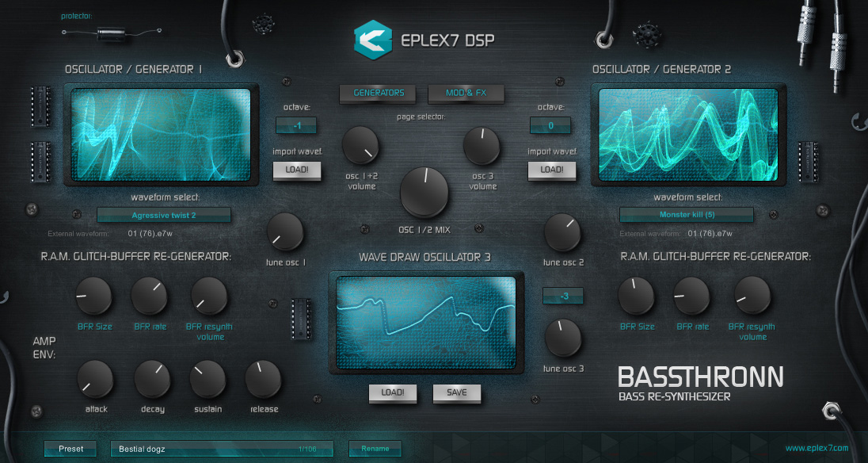This screenshot has width=868, height=463.
Task: Click the amp envelope release knob
Action: pos(263,380)
